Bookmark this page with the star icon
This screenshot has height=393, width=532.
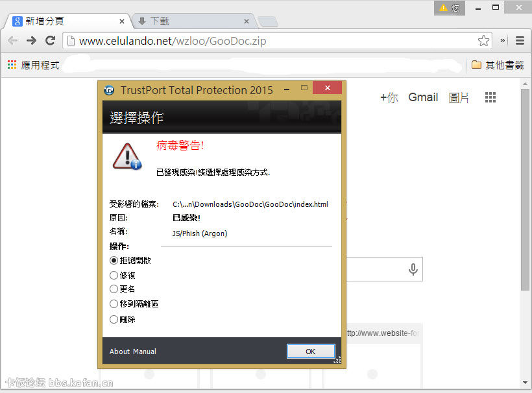pyautogui.click(x=483, y=41)
